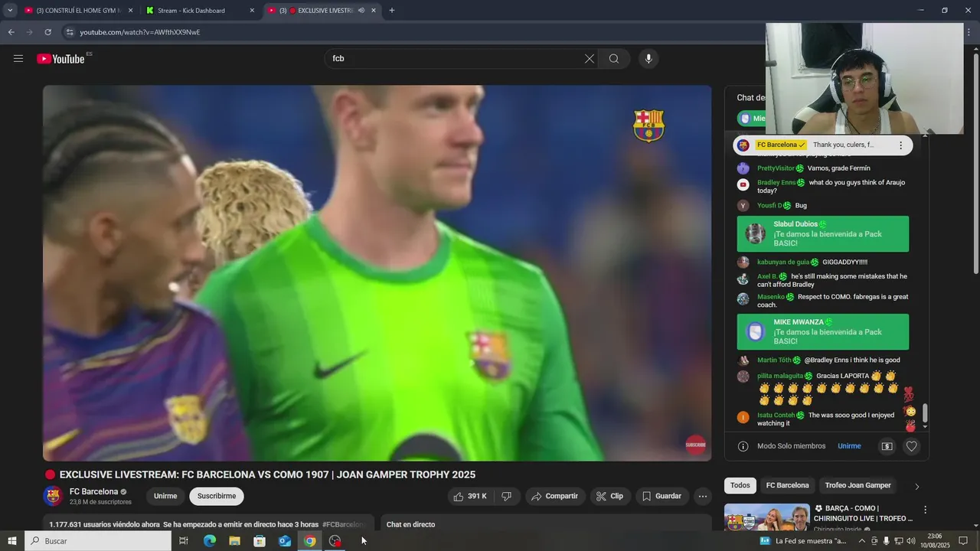
Task: Create a clip with the Clip button
Action: 610,497
